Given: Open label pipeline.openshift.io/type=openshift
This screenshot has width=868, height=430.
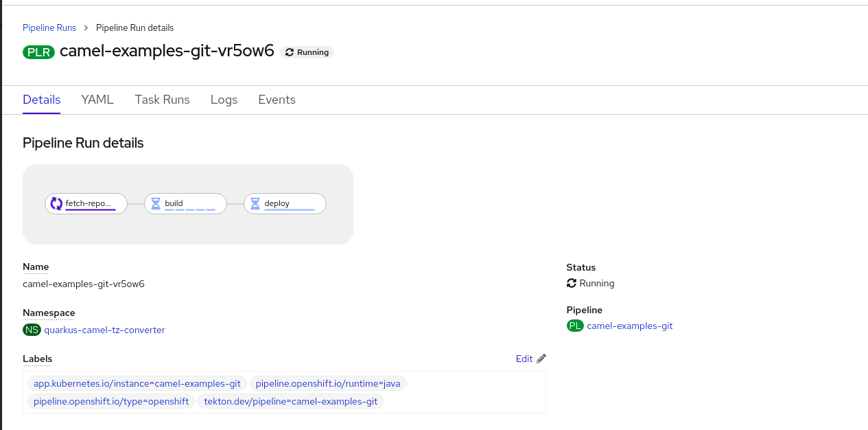Looking at the screenshot, I should [111, 401].
